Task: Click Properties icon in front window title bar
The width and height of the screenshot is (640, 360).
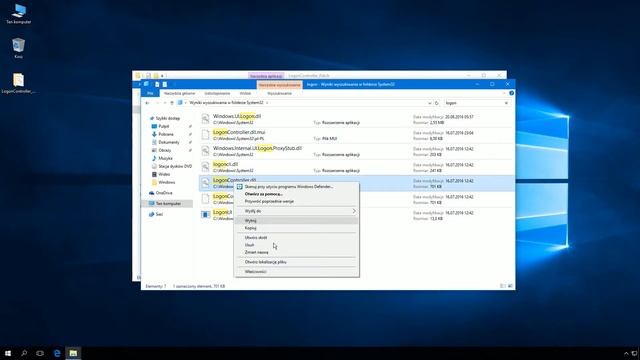Action: click(x=157, y=84)
